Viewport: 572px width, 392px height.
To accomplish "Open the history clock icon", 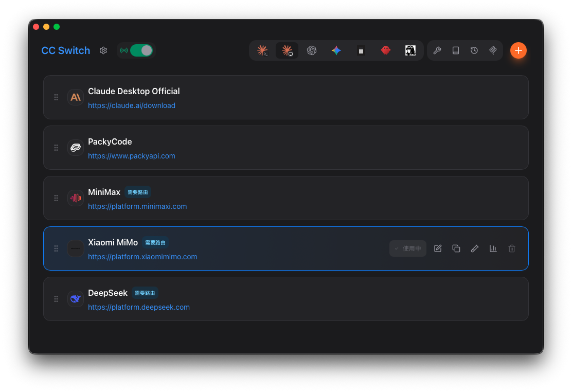I will (474, 50).
